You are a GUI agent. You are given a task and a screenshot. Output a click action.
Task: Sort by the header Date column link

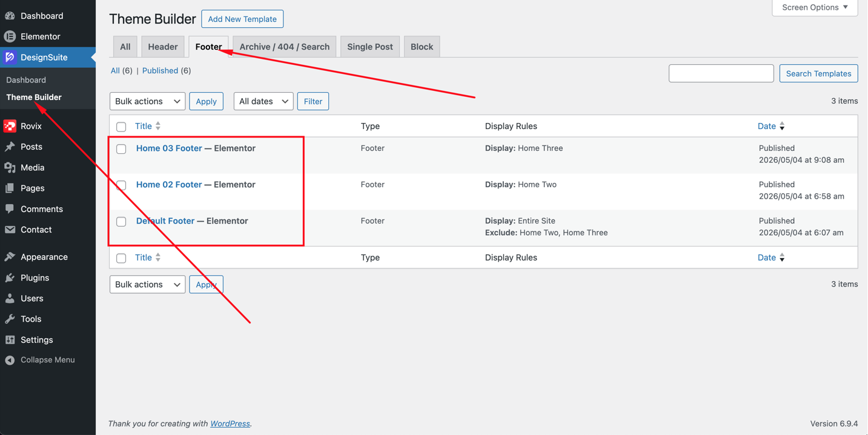(x=767, y=126)
